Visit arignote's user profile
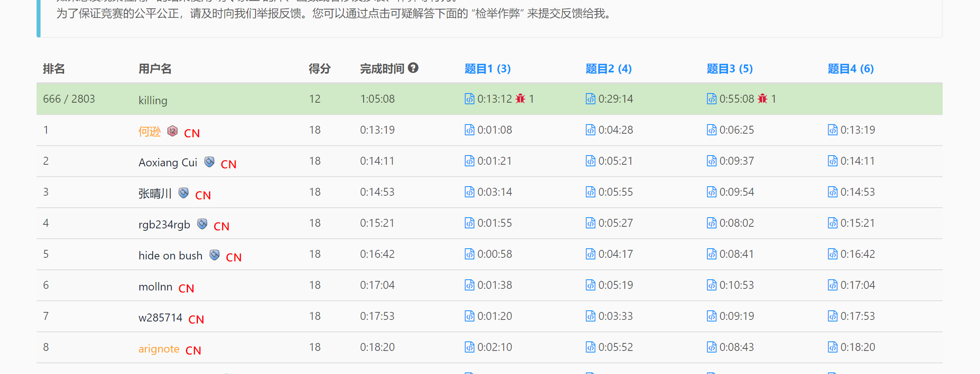Viewport: 980px width, 374px height. pyautogui.click(x=159, y=349)
